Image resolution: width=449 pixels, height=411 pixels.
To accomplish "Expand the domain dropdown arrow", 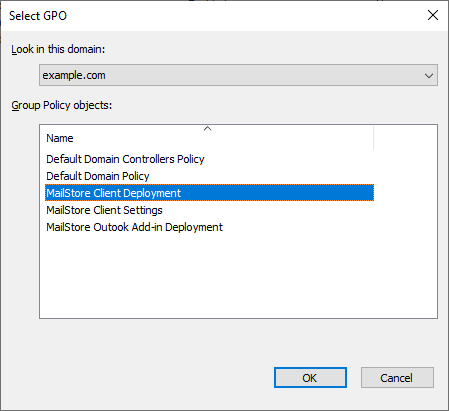I will pos(429,76).
